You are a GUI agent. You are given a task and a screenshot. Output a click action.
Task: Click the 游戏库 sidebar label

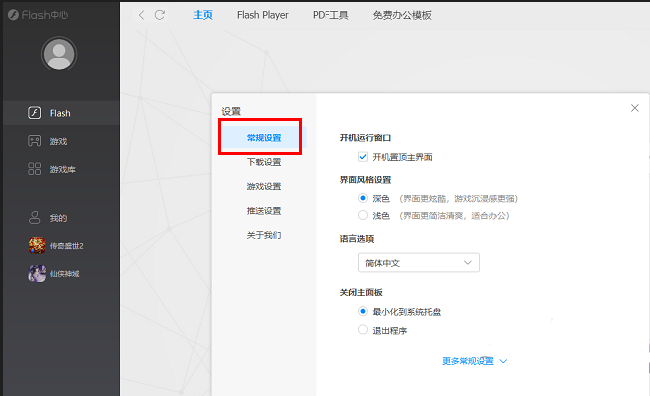click(x=63, y=169)
